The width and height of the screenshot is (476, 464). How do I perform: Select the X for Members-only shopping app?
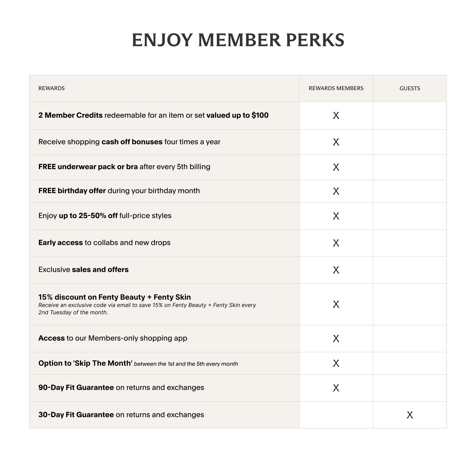336,339
